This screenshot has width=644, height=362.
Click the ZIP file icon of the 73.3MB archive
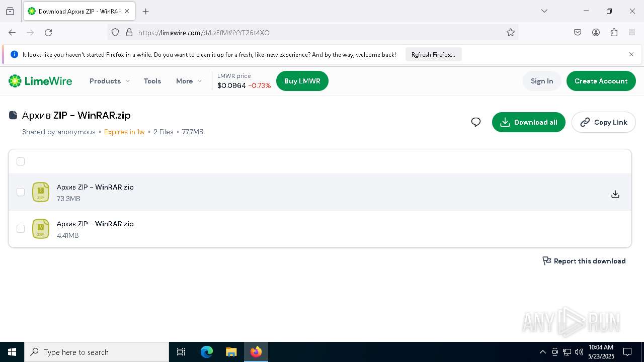[x=41, y=192]
